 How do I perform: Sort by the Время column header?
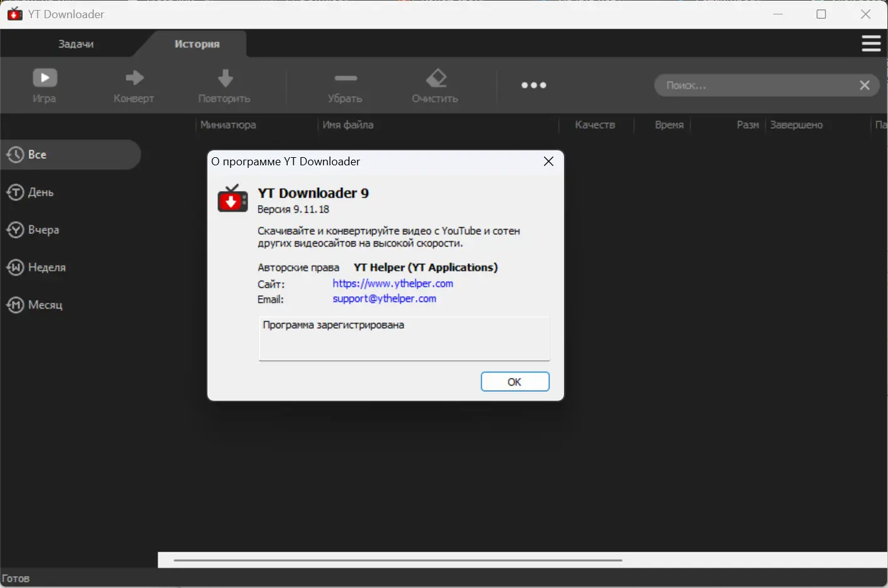click(669, 125)
